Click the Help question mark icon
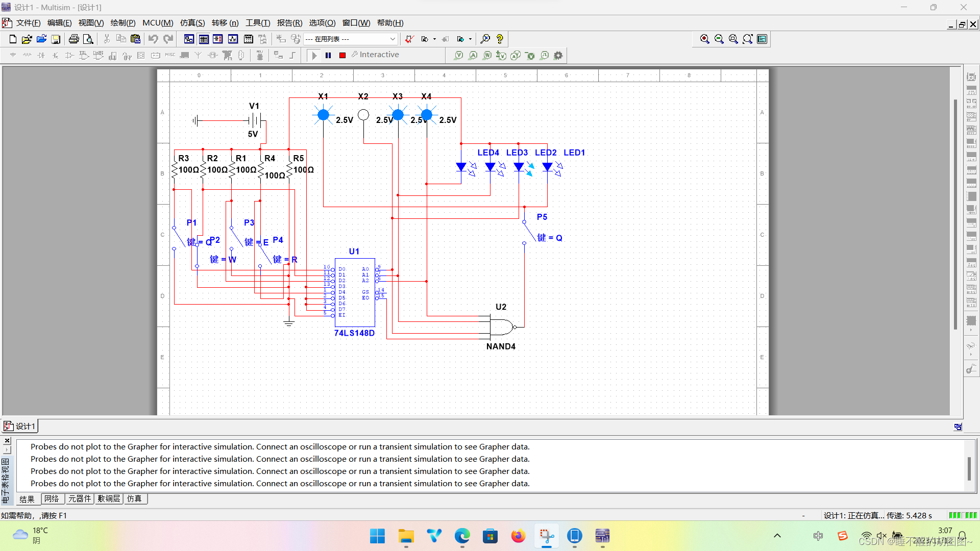The width and height of the screenshot is (980, 551). (500, 39)
